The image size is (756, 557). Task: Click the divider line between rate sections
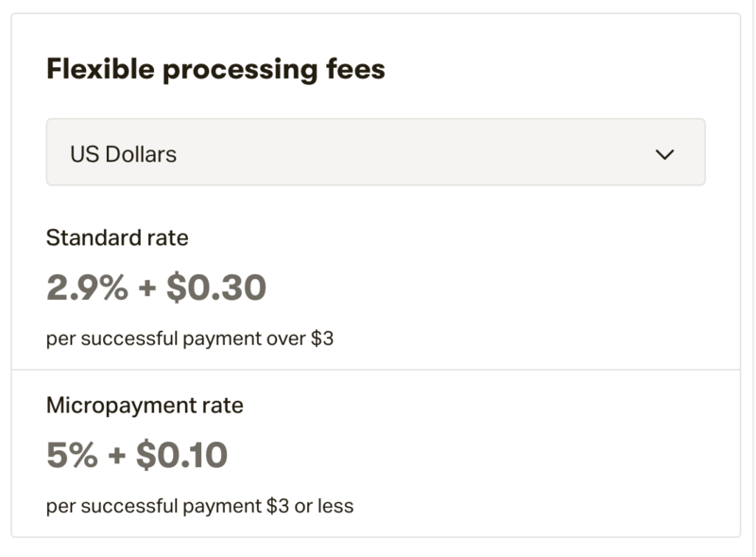(375, 369)
